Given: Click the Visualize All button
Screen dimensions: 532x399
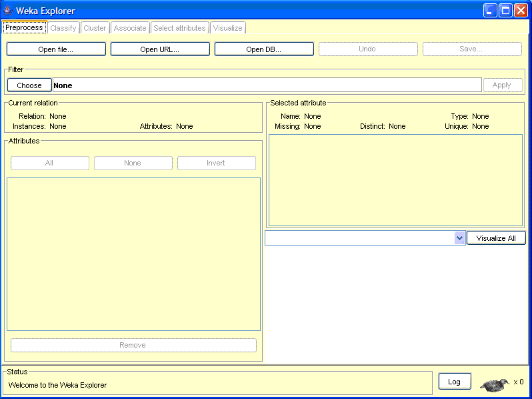Looking at the screenshot, I should click(496, 238).
